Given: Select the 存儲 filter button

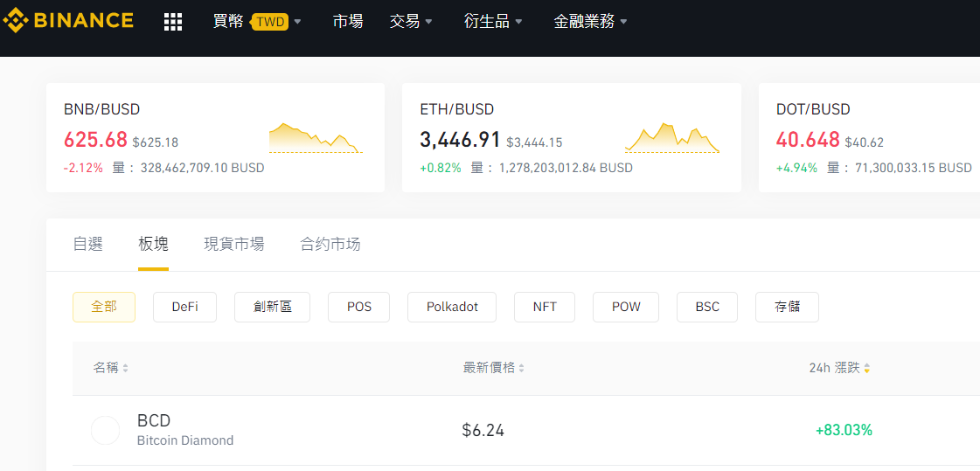Looking at the screenshot, I should (788, 308).
